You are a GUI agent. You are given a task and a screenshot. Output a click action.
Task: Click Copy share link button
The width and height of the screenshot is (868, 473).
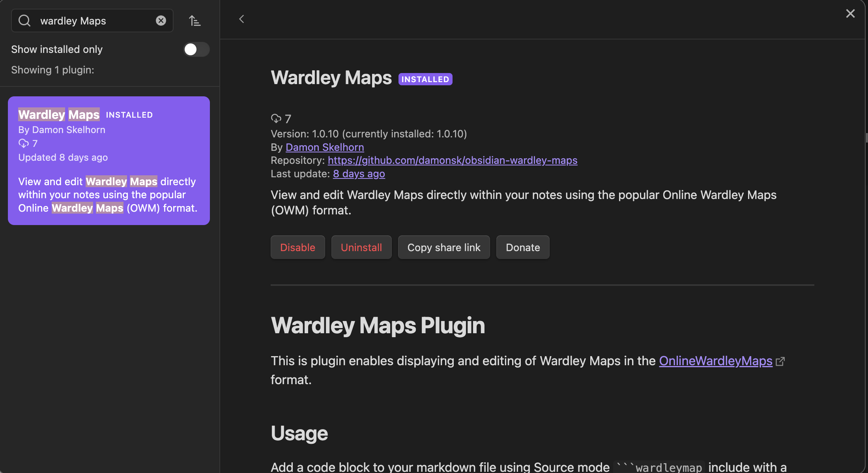pos(444,248)
